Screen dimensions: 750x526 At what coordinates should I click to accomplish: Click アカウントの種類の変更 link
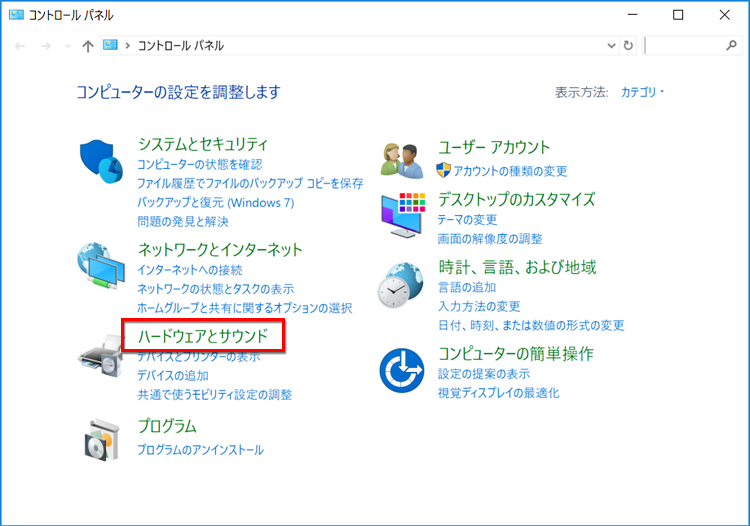[x=510, y=171]
